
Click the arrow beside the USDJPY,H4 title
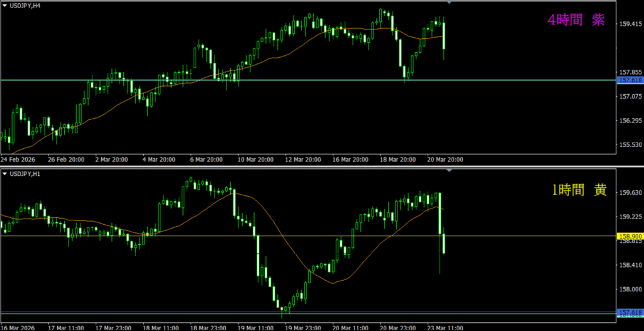[x=4, y=6]
